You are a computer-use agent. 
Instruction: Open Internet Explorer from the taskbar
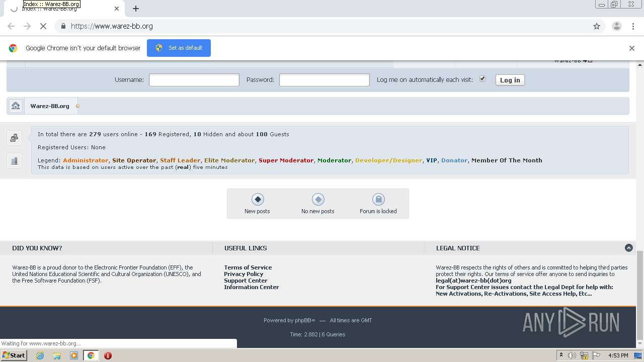click(40, 355)
